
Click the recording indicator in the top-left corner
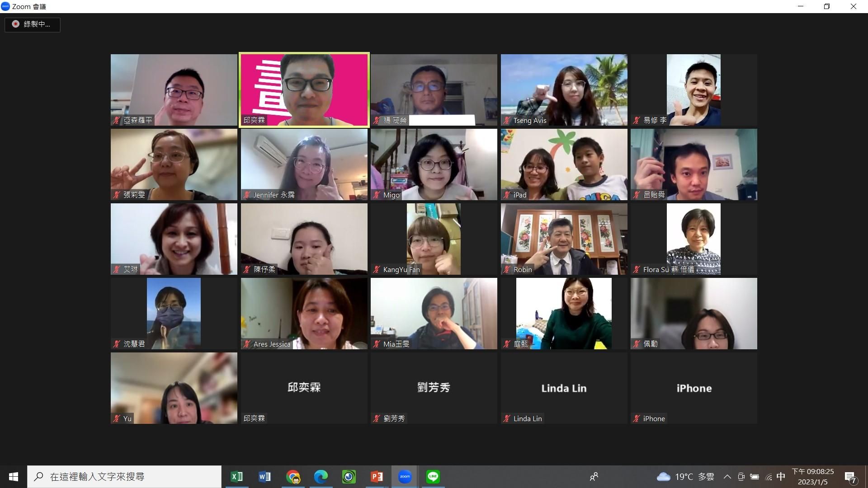(x=32, y=24)
